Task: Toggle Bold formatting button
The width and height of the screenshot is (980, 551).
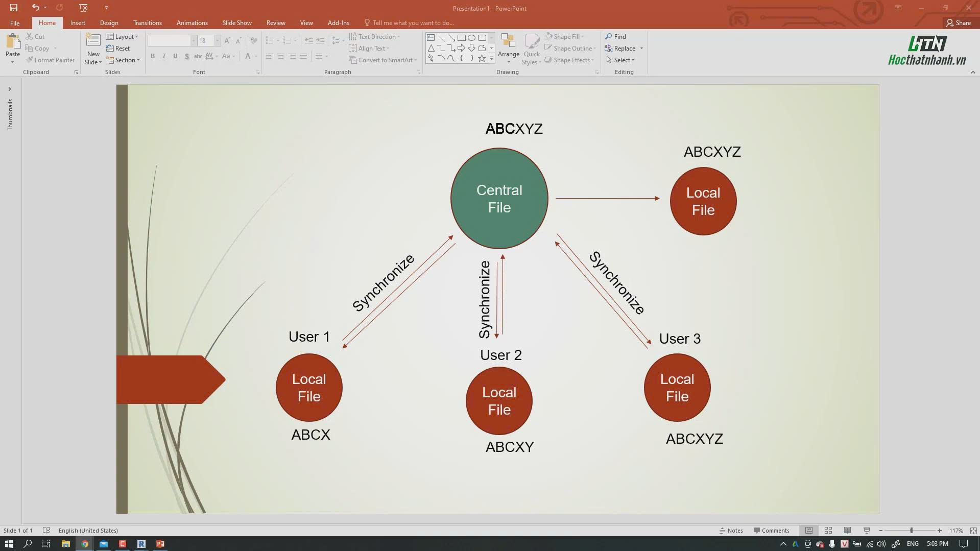Action: (x=152, y=56)
